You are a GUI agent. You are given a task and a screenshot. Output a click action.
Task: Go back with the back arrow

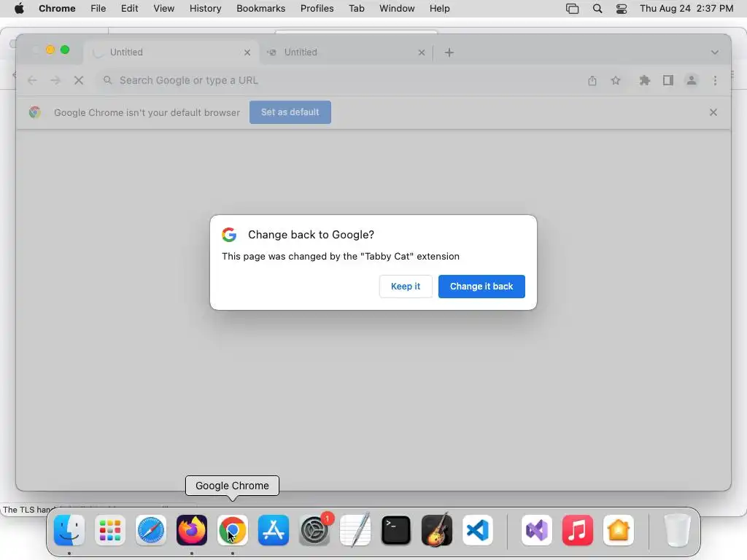pos(32,80)
